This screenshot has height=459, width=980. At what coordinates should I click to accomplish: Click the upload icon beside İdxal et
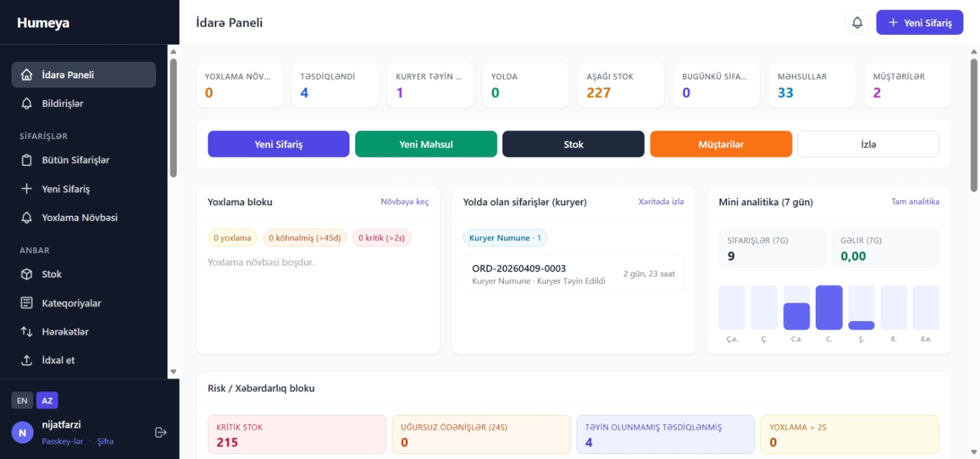pos(26,360)
